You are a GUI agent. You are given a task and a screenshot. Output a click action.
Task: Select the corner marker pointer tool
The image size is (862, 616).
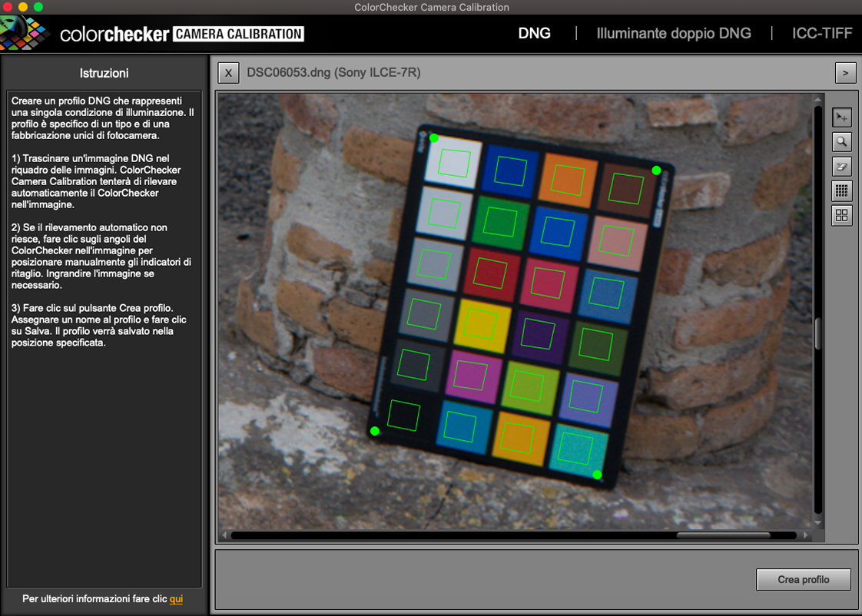coord(842,118)
